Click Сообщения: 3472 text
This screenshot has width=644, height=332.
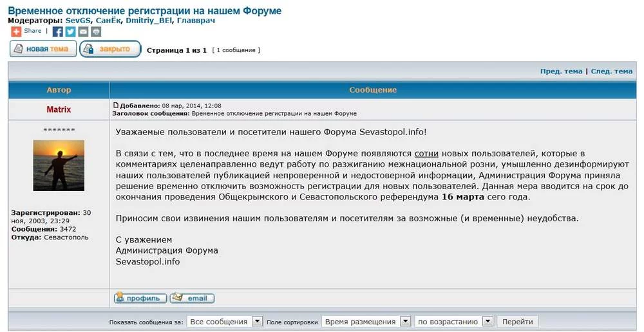tap(44, 229)
